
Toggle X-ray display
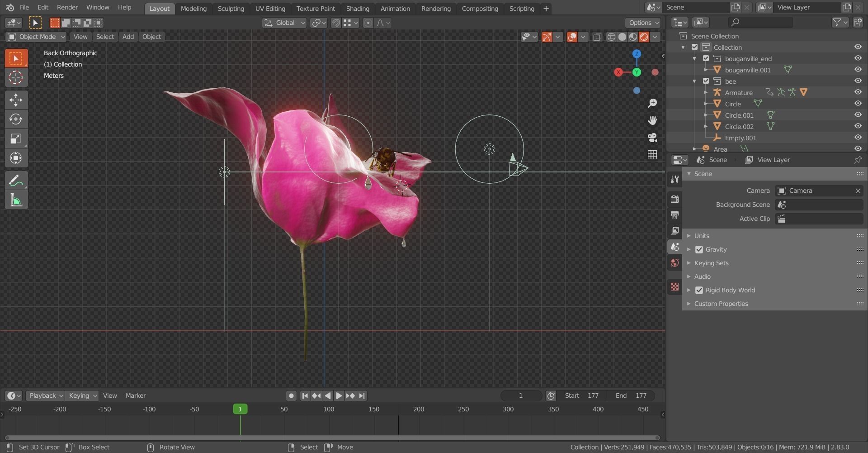pyautogui.click(x=597, y=37)
